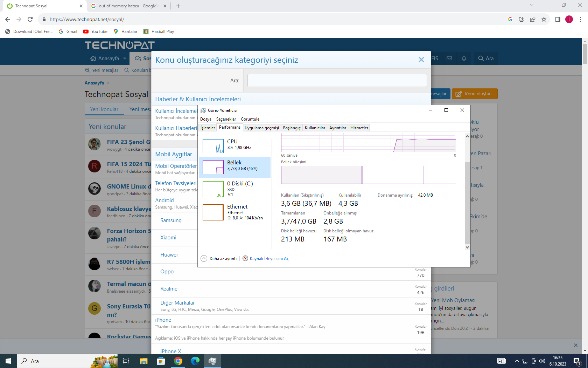Click the Technopat logo

click(120, 45)
